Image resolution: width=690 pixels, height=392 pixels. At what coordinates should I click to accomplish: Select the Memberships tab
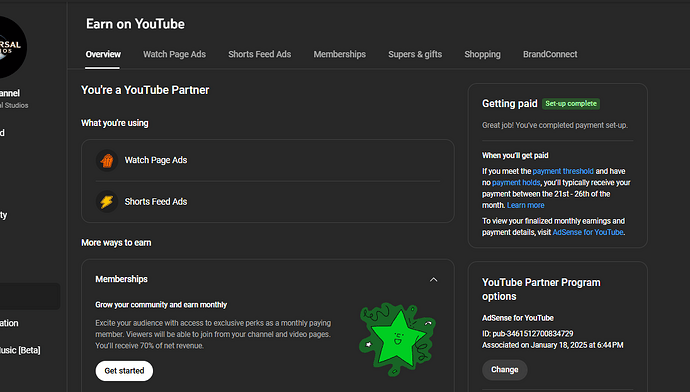click(x=339, y=54)
